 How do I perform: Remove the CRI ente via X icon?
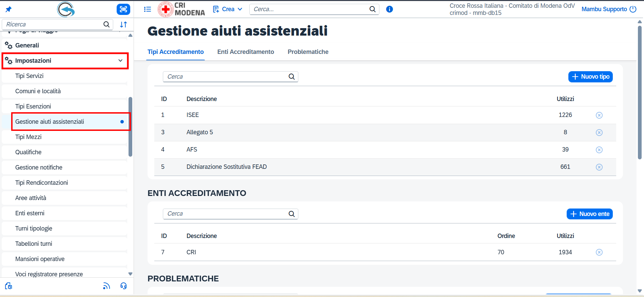coord(599,252)
